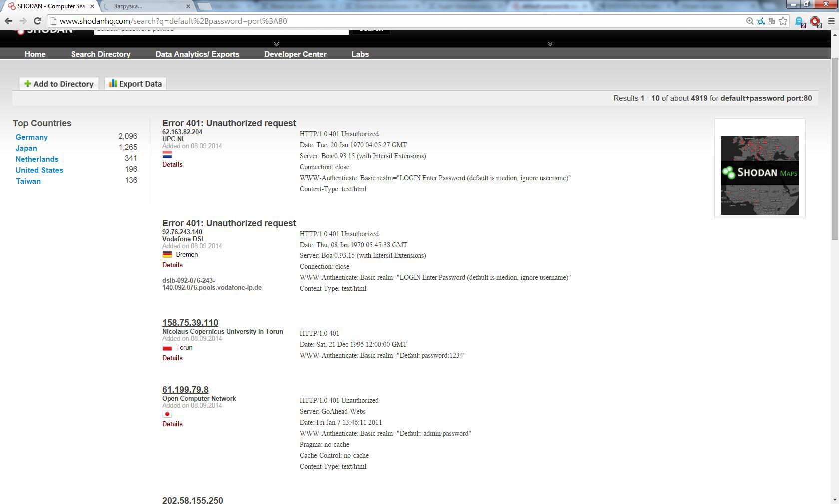Open the Ghostery extension icon

799,21
